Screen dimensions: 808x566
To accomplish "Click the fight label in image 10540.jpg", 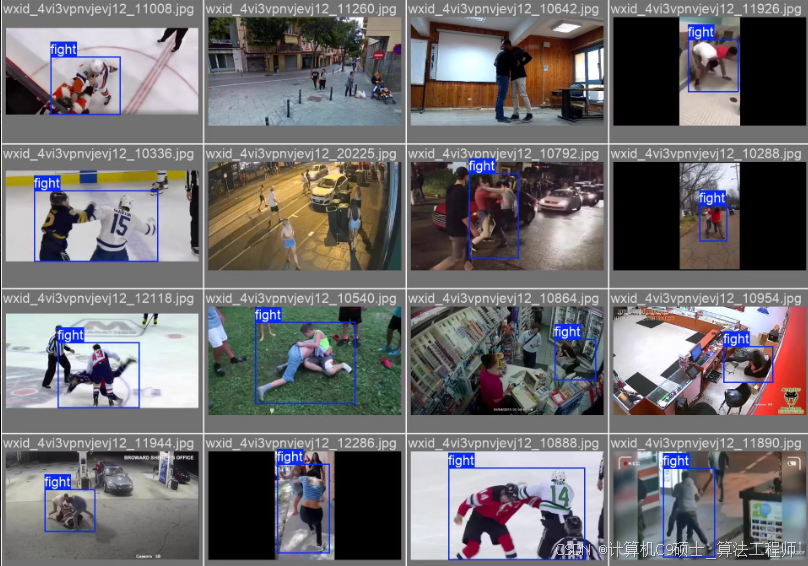I will 268,315.
